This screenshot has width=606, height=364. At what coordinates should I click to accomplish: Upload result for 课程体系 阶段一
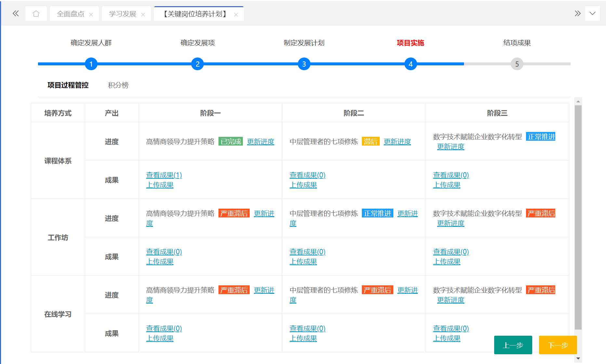pyautogui.click(x=160, y=185)
